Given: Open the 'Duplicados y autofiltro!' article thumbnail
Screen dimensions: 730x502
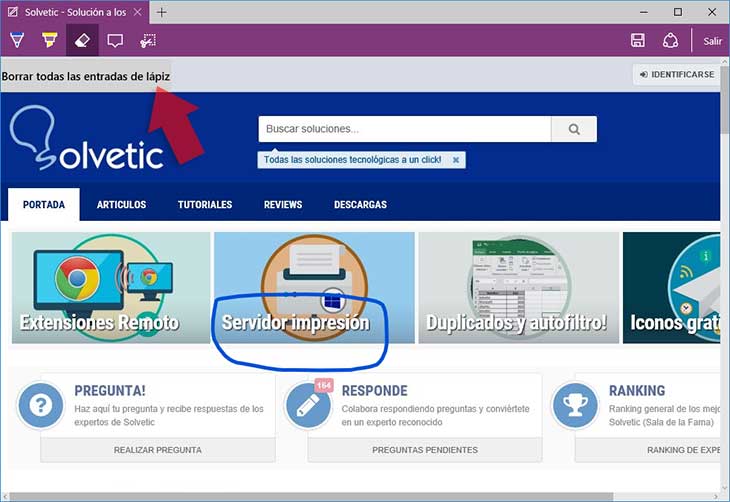Looking at the screenshot, I should pos(519,288).
